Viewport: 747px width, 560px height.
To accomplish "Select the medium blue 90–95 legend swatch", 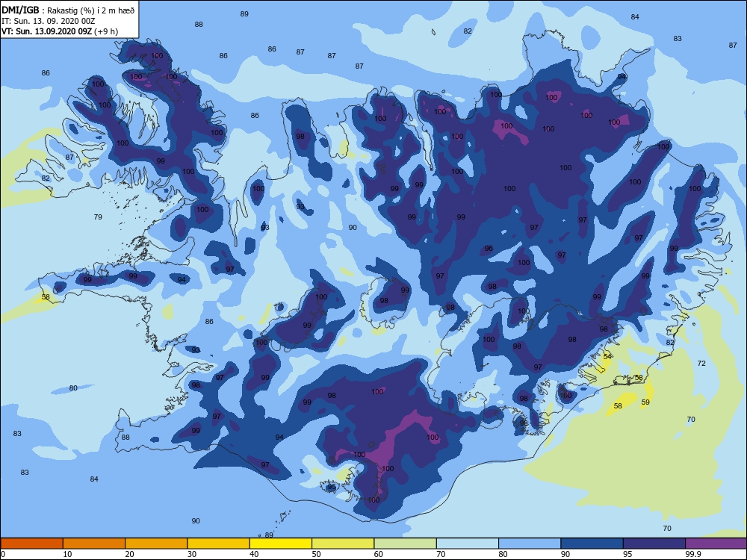I will 592,544.
